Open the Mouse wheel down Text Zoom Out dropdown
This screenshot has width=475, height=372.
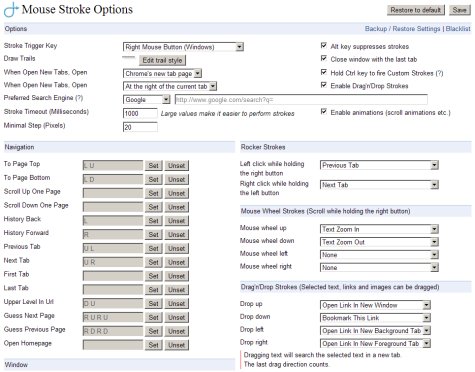coord(379,242)
